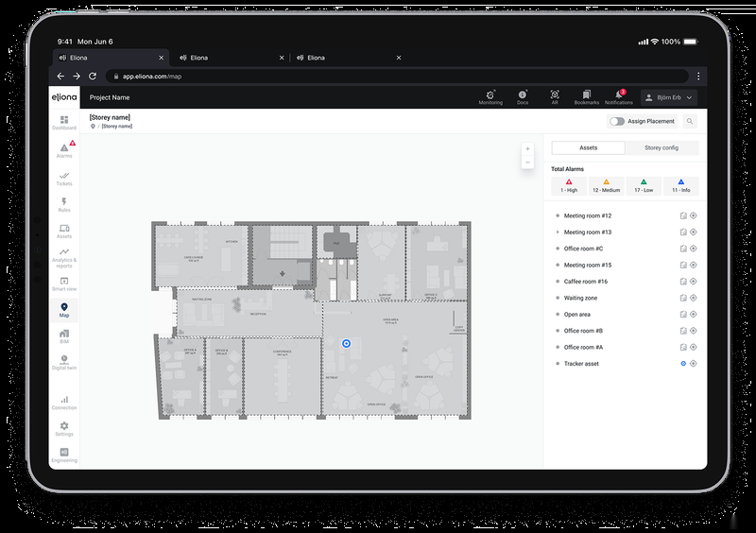Viewport: 756px width, 533px height.
Task: Switch to the first Eliona browser tab
Action: click(111, 58)
